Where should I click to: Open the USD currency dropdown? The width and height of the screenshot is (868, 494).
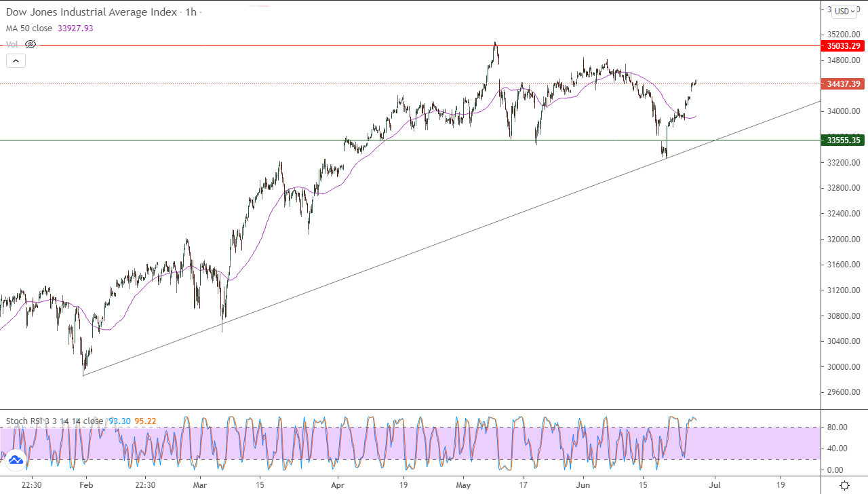(845, 12)
